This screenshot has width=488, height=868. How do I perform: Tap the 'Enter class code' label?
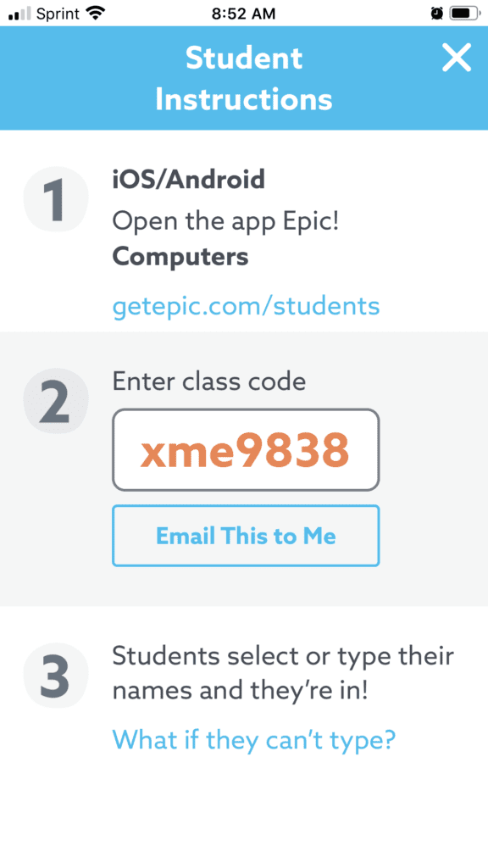click(209, 381)
